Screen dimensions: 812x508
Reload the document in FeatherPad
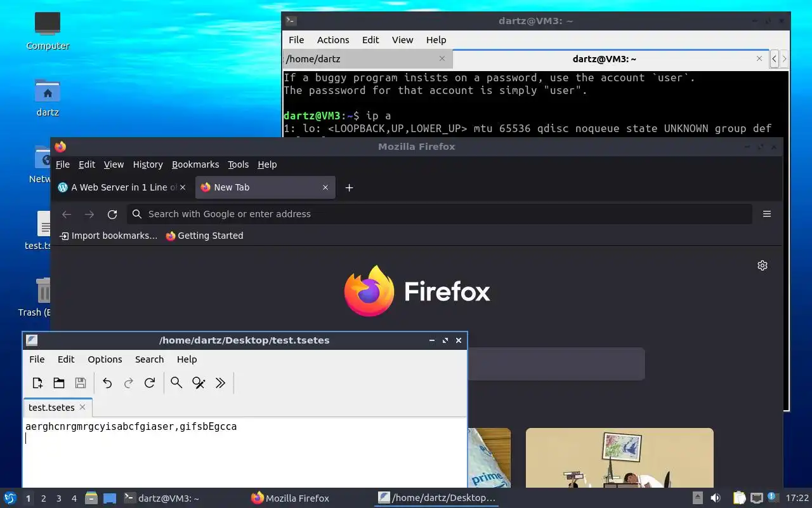click(150, 383)
